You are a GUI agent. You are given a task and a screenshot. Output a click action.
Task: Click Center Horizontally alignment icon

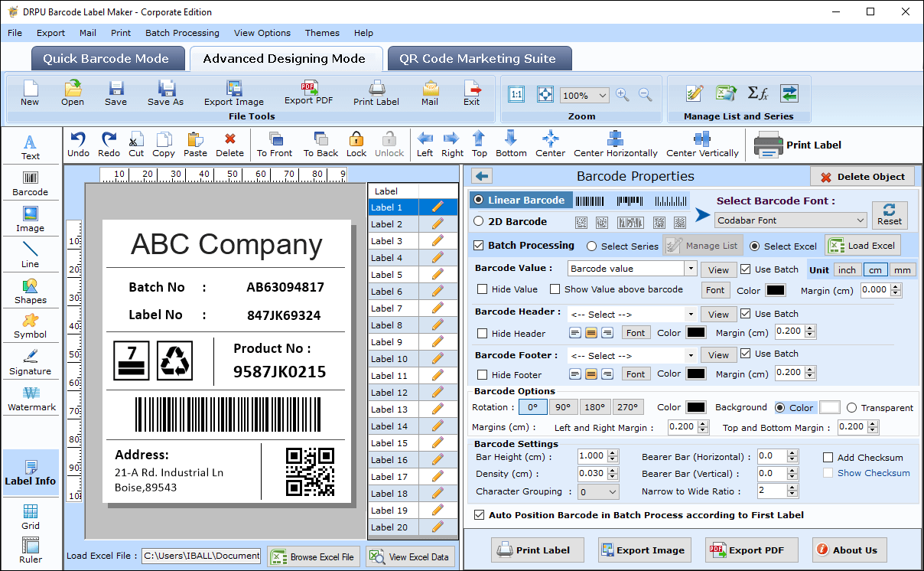[616, 139]
